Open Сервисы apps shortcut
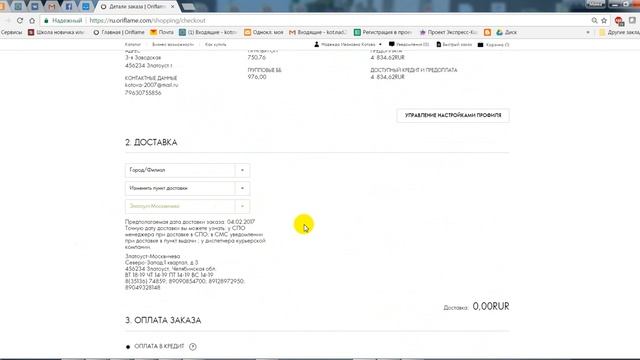This screenshot has height=360, width=640. click(x=11, y=32)
